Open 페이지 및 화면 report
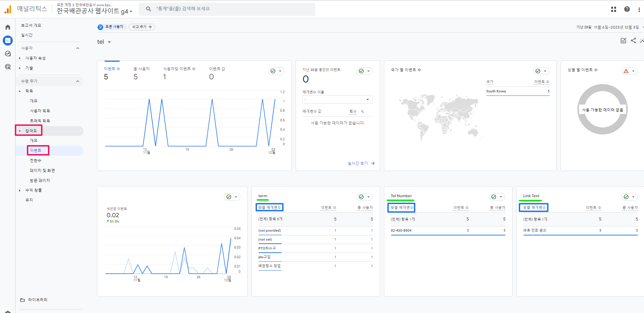Image resolution: width=644 pixels, height=313 pixels. coord(42,171)
